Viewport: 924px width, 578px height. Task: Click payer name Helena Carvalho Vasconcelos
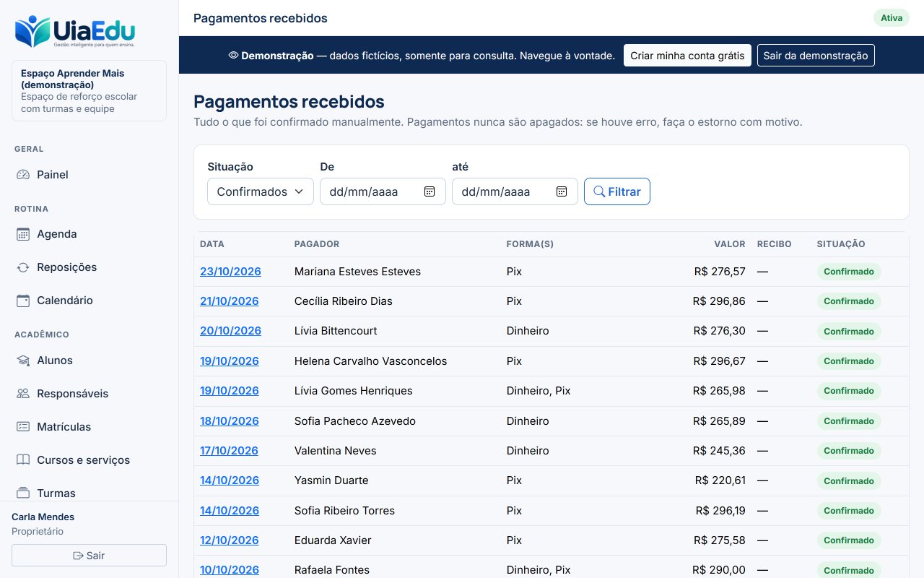tap(370, 361)
